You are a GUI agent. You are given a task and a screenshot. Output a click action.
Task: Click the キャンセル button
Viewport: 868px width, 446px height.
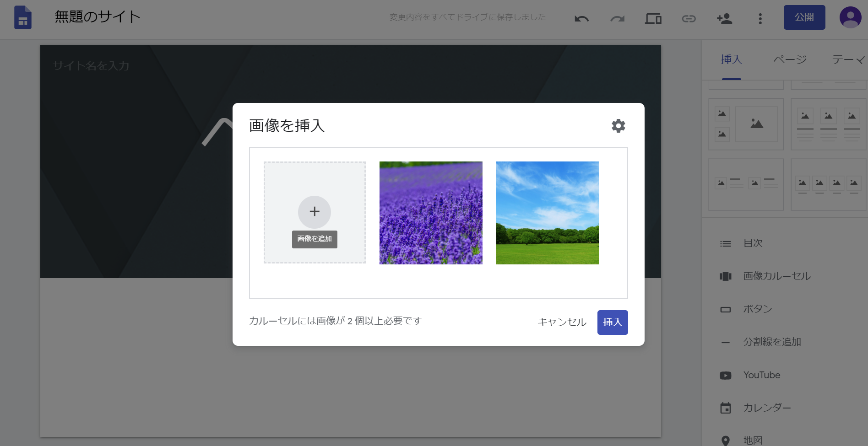[562, 322]
